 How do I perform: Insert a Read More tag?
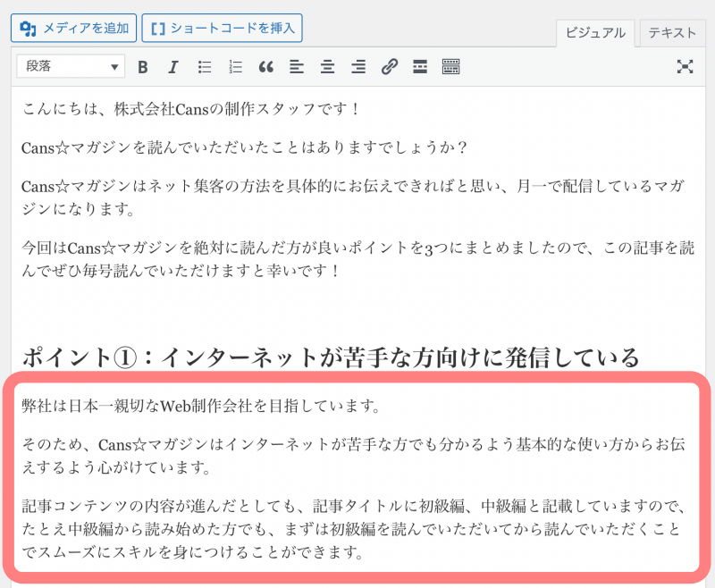[x=419, y=67]
